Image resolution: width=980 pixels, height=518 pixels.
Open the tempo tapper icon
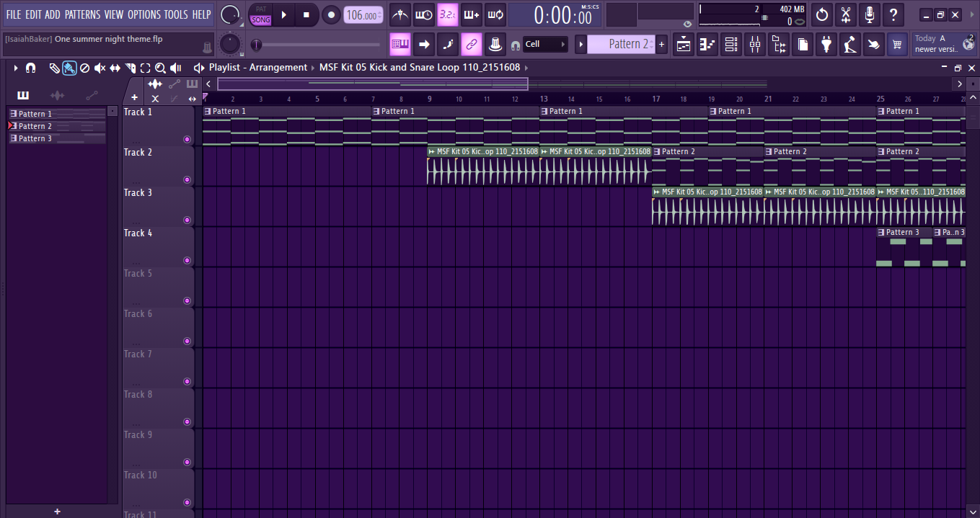coord(850,45)
